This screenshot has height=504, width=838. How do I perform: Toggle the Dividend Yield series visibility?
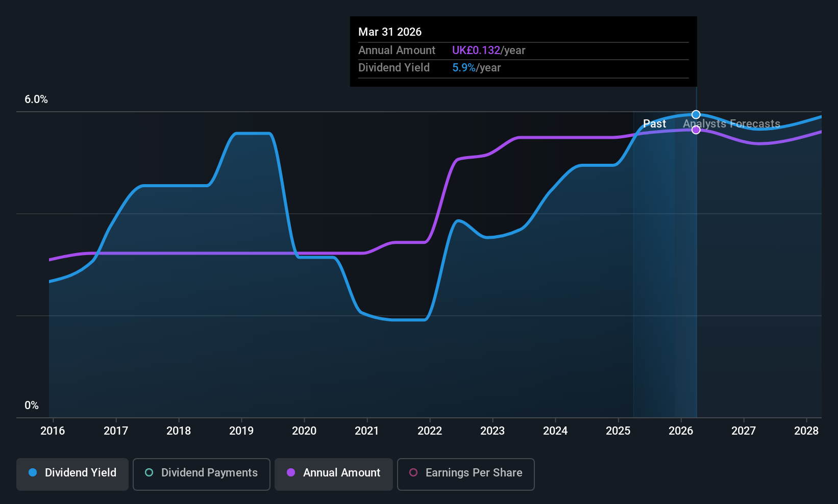(x=72, y=473)
